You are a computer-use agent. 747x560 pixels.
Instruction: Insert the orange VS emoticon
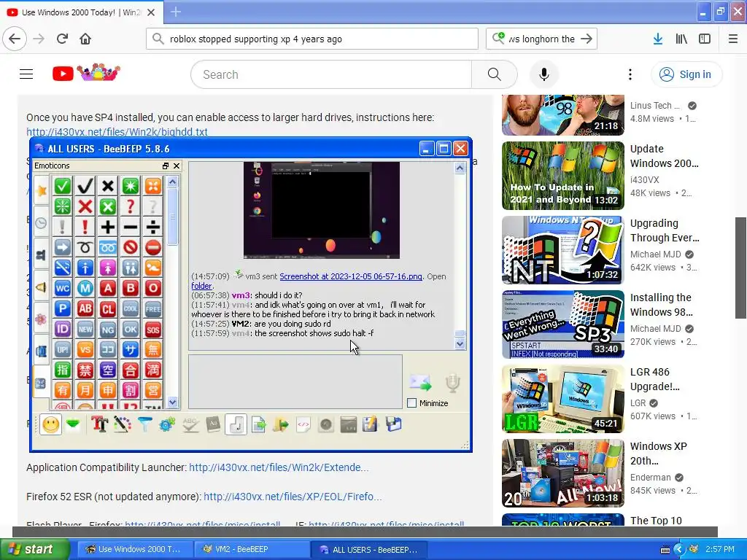click(85, 349)
